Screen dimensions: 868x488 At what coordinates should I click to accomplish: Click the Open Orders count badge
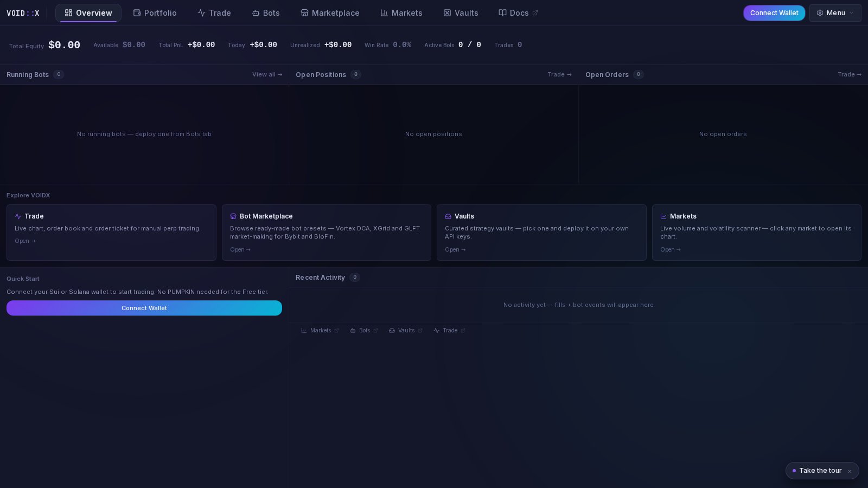tap(639, 74)
